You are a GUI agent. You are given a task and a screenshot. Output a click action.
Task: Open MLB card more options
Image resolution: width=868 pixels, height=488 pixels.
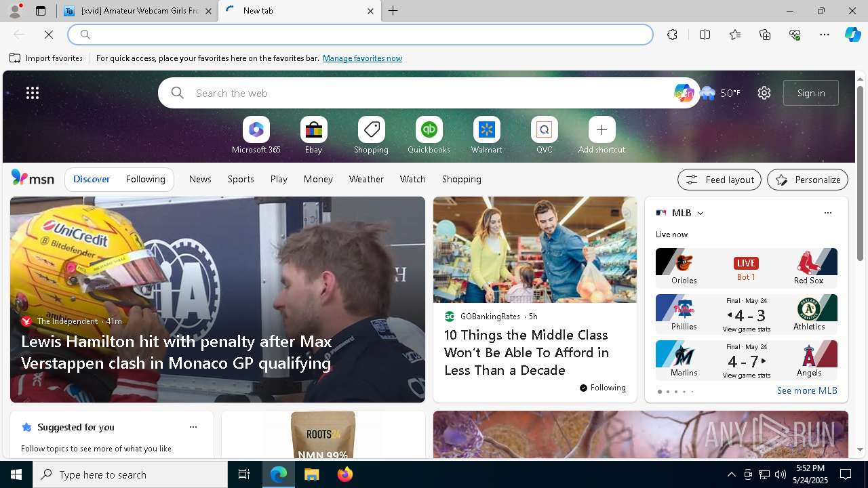(x=827, y=213)
